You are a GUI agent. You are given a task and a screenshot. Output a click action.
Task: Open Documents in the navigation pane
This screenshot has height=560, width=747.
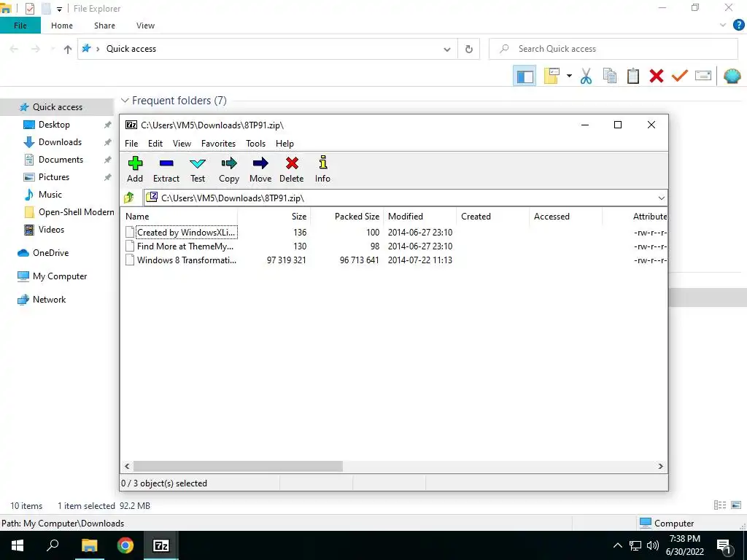click(61, 160)
